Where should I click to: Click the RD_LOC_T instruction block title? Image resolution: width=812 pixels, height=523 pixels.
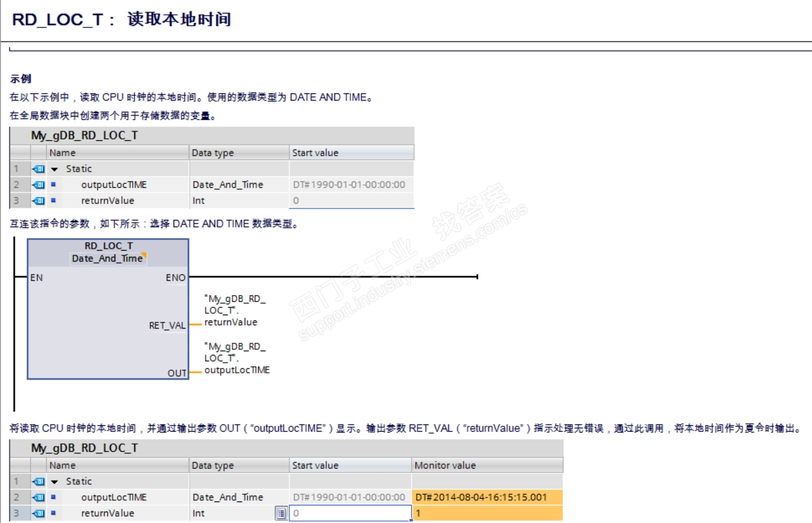[109, 245]
